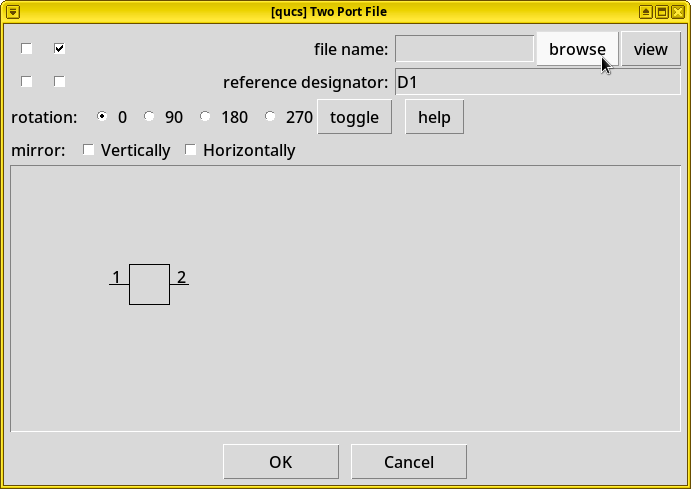Tick second checkbox in reference designator row
Image resolution: width=691 pixels, height=489 pixels.
click(60, 82)
